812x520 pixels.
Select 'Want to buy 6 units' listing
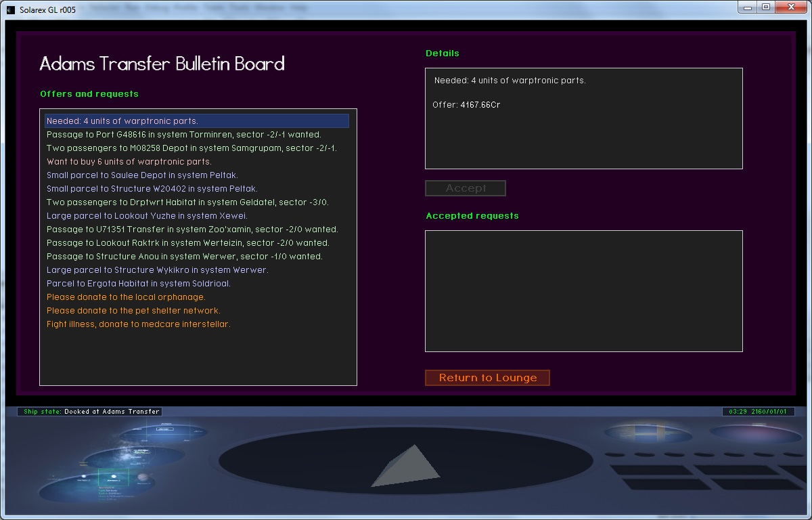click(129, 162)
